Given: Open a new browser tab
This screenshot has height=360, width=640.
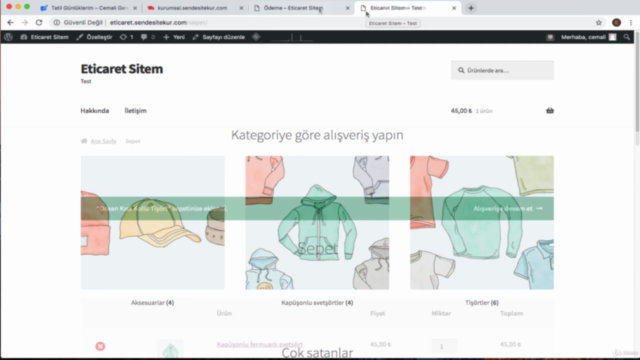Looking at the screenshot, I should tap(471, 8).
